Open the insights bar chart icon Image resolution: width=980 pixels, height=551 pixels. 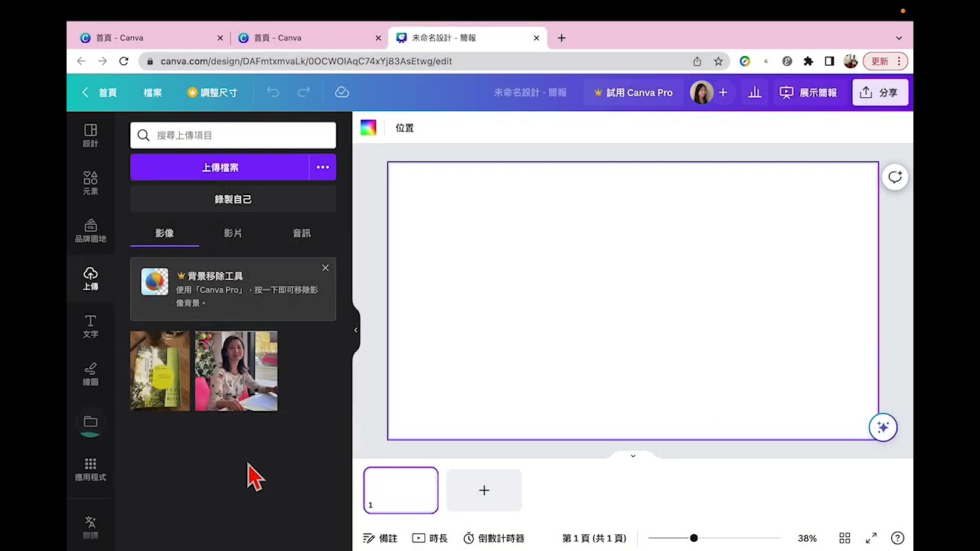[x=755, y=93]
